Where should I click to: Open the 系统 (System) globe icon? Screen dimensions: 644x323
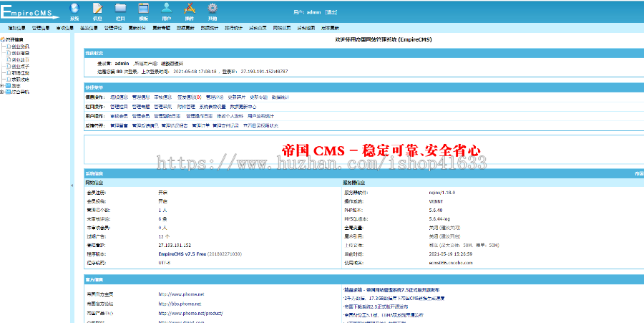[74, 9]
